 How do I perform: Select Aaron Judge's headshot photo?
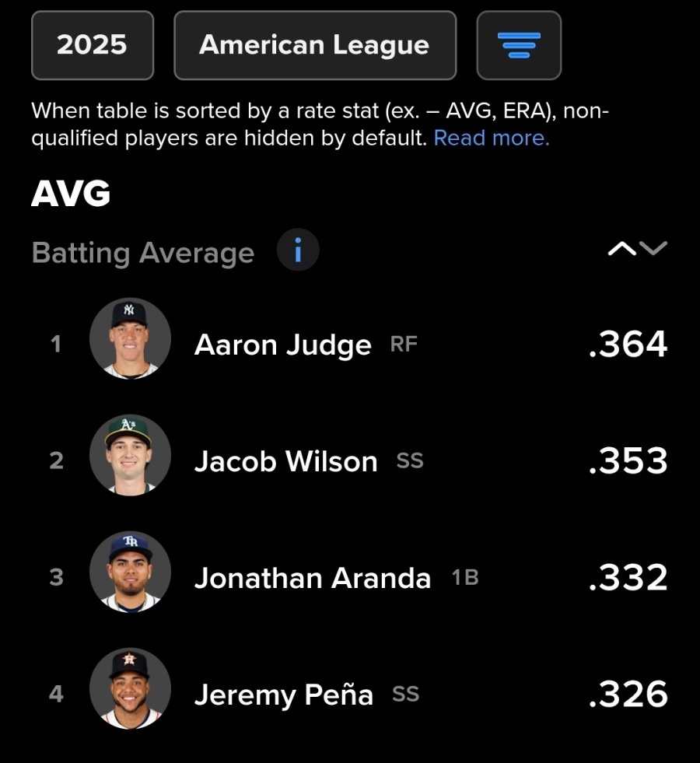[x=130, y=338]
